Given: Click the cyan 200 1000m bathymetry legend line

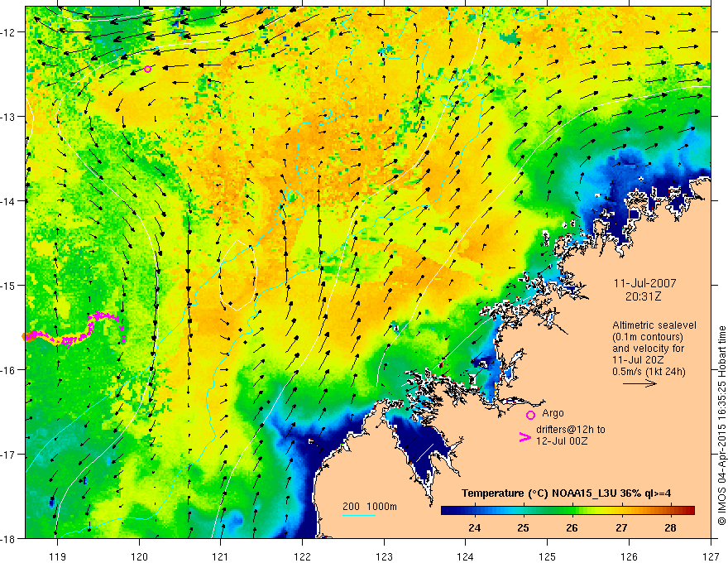Looking at the screenshot, I should (x=359, y=515).
